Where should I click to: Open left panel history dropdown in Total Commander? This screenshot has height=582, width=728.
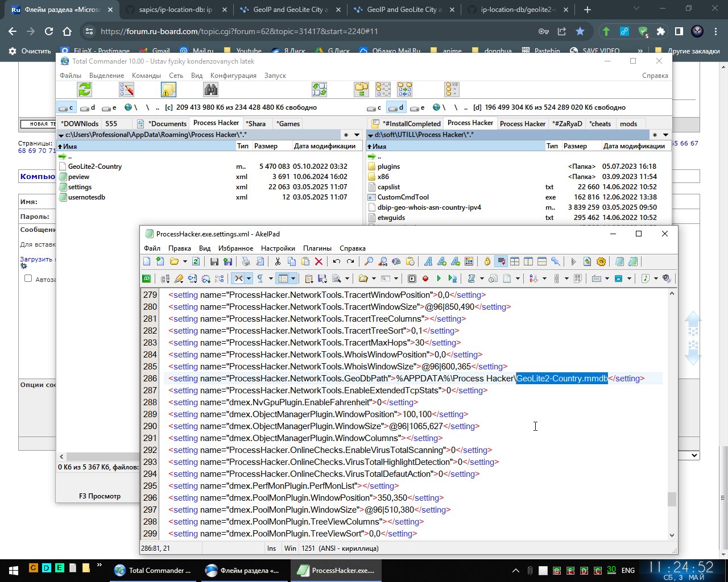(357, 135)
